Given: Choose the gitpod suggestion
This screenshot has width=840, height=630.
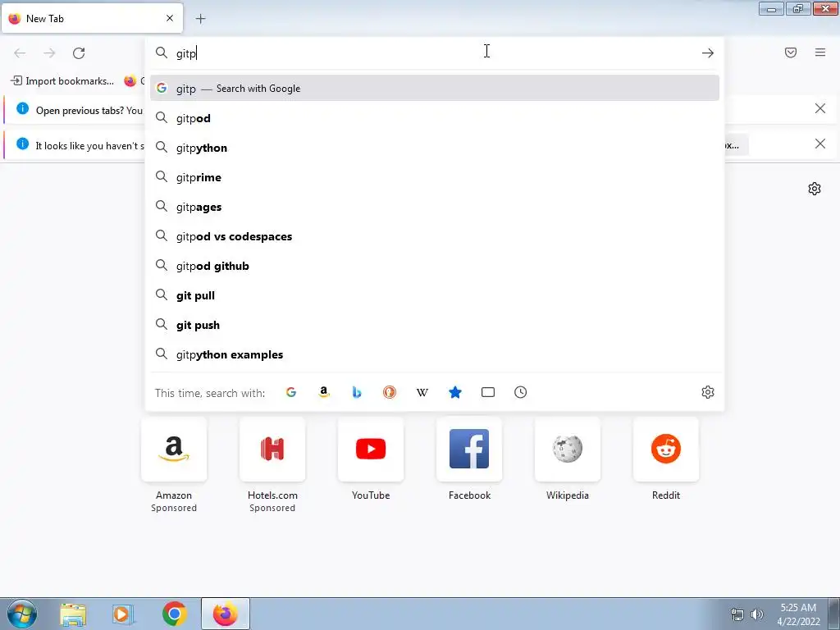Looking at the screenshot, I should tap(435, 118).
